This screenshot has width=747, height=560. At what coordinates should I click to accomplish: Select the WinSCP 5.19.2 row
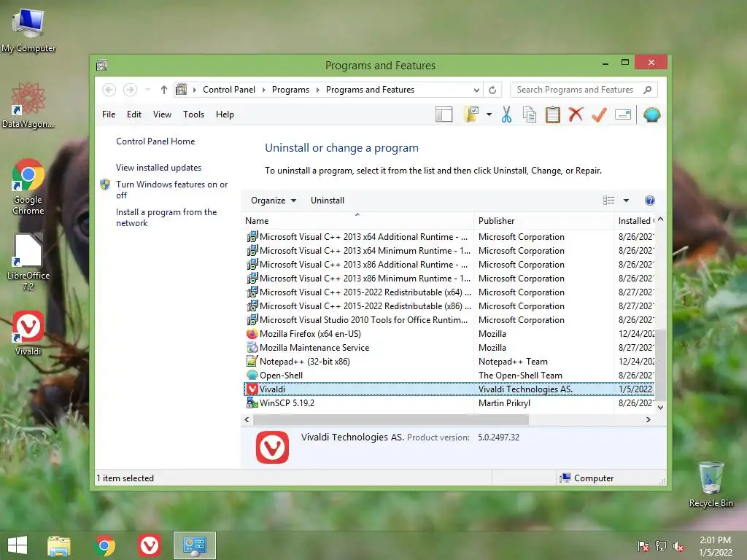[448, 402]
